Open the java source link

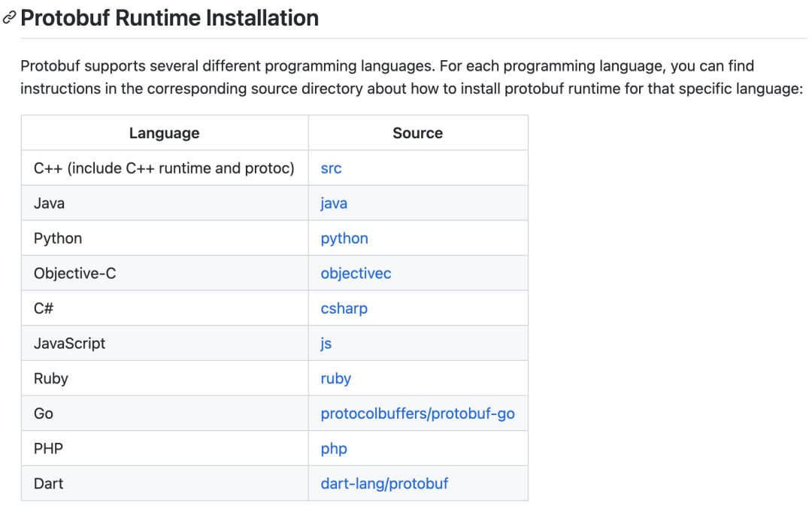click(334, 204)
